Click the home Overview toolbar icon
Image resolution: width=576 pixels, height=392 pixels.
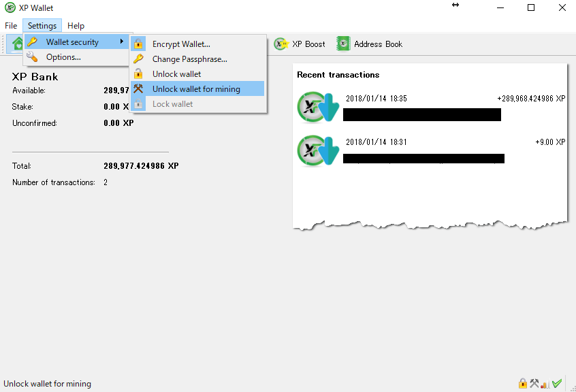coord(17,44)
